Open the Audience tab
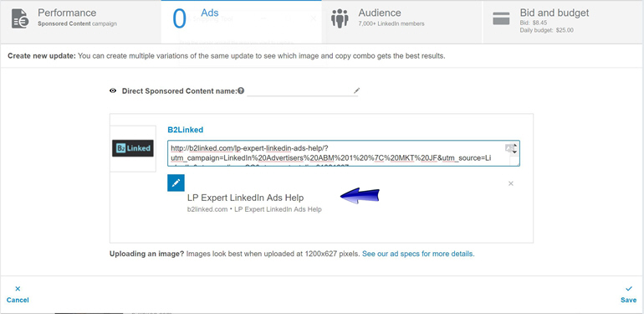 (402, 22)
